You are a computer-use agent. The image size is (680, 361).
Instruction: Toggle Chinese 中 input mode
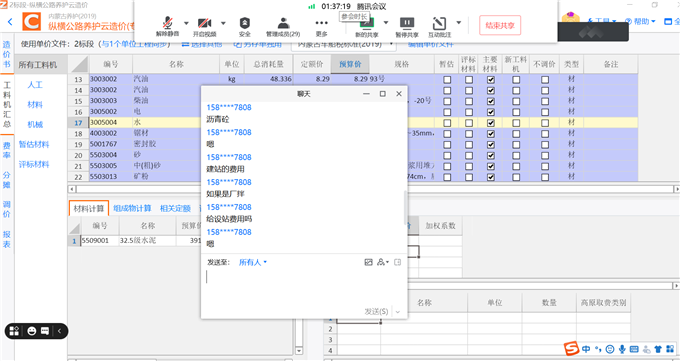(586, 349)
